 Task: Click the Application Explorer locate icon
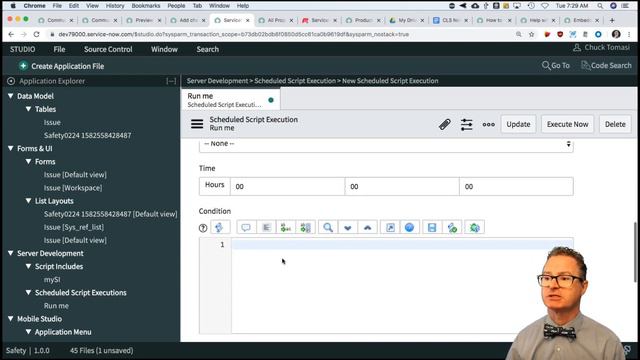tap(11, 81)
